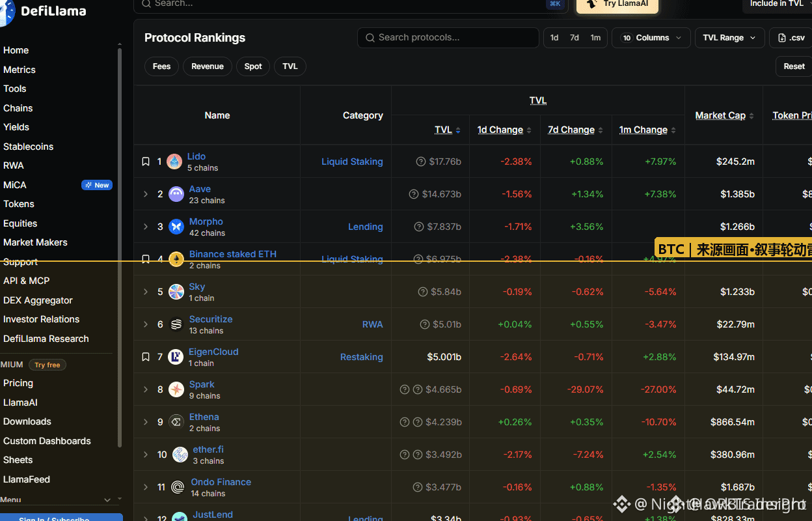Screen dimensions: 812x521
Task: Open Custom Dashboards in the sidebar
Action: (x=47, y=441)
